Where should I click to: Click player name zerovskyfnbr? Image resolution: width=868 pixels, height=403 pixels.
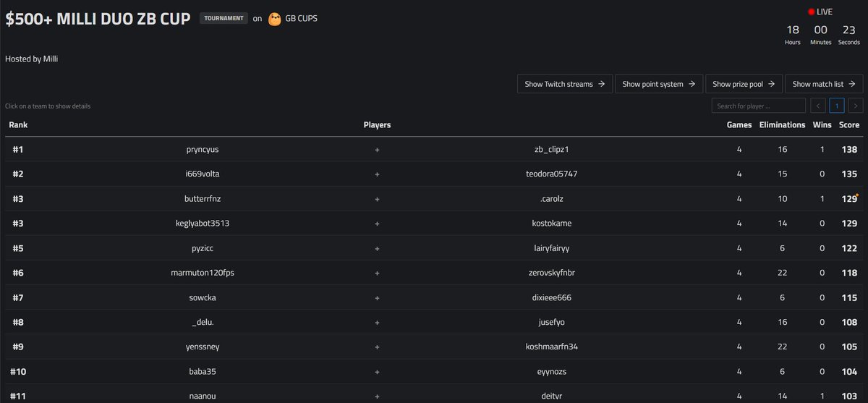pyautogui.click(x=551, y=272)
